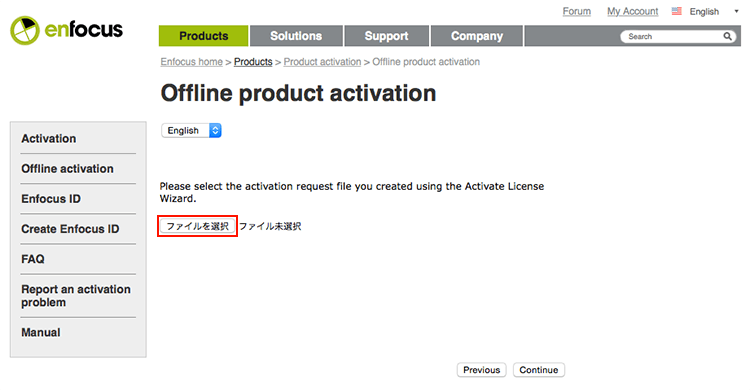The image size is (750, 391).
Task: Click the Product activation breadcrumb link
Action: click(322, 62)
